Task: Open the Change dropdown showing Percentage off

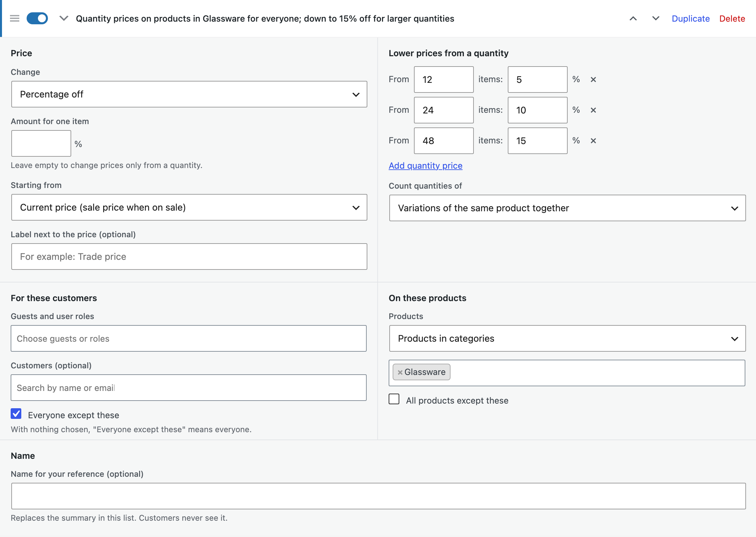Action: (189, 94)
